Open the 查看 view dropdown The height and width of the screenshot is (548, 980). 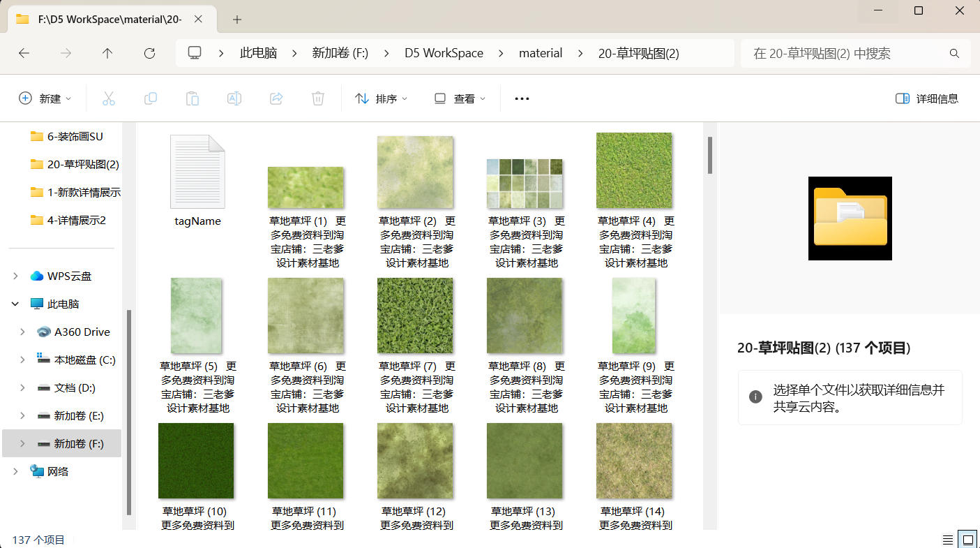click(x=460, y=98)
